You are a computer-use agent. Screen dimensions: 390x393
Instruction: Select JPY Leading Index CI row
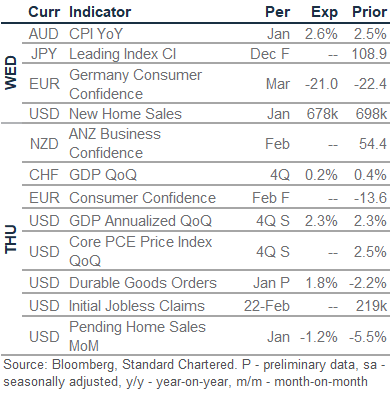tap(206, 53)
